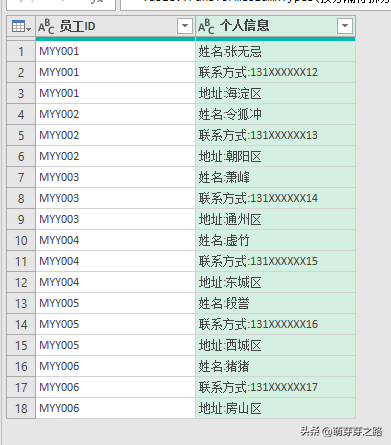Select cell 姓名:段誉
Viewport: 391px width, 445px height.
tap(275, 303)
